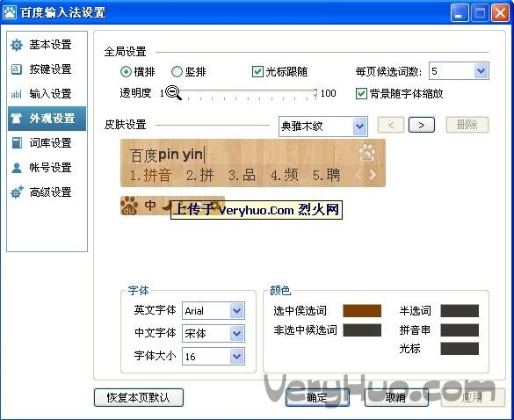Click the person icon beside 帐号设置

click(x=17, y=168)
